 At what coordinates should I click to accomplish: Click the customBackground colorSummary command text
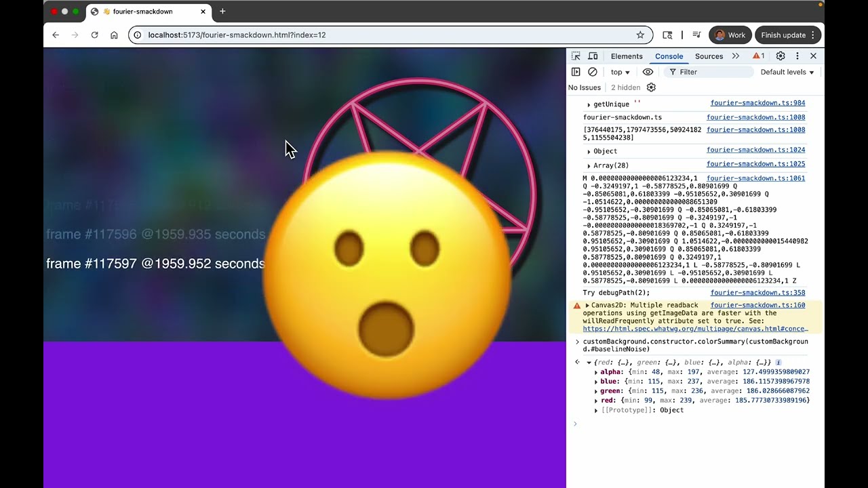pos(695,345)
